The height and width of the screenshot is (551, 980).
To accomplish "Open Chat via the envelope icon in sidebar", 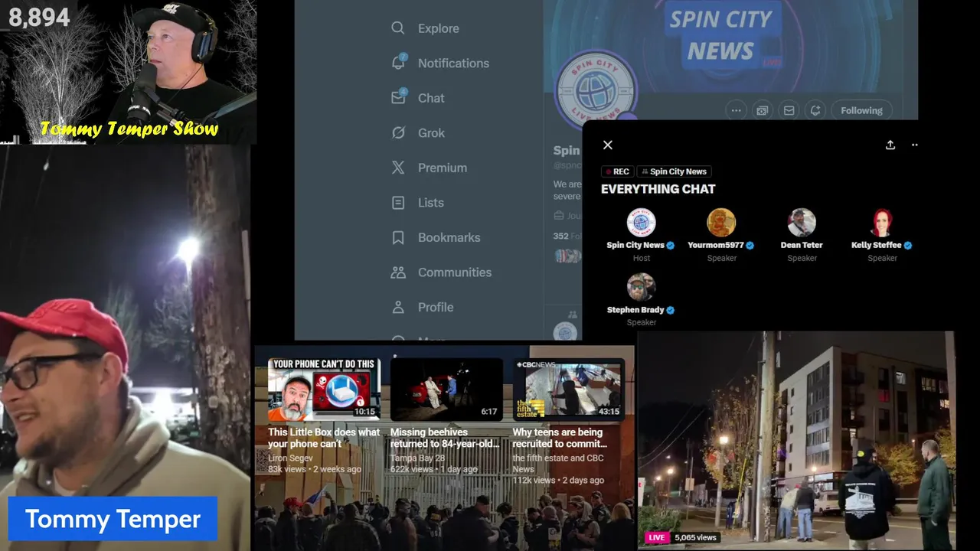I will tap(398, 98).
